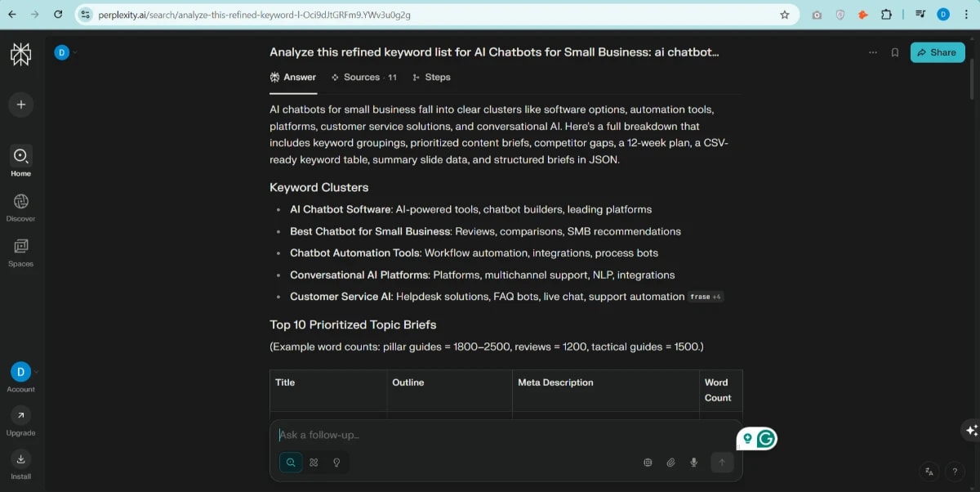Screen dimensions: 980x492
Task: Open the help question mark button
Action: [954, 471]
